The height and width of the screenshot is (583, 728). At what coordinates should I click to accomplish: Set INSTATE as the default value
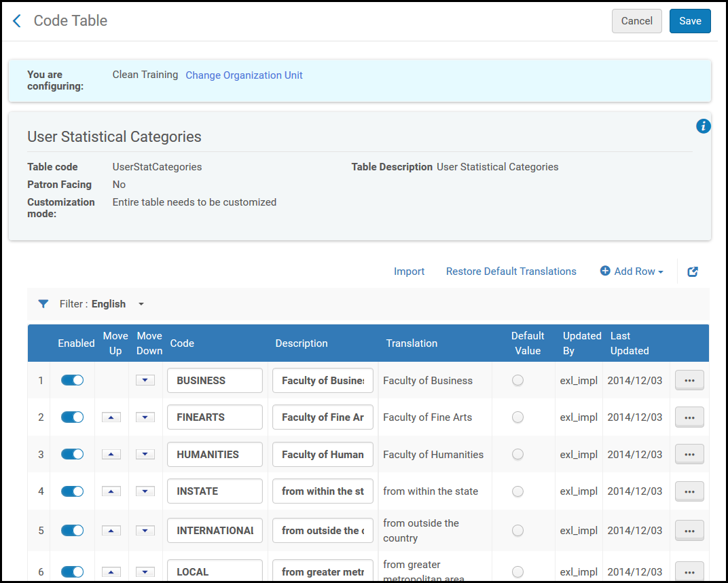[x=517, y=491]
